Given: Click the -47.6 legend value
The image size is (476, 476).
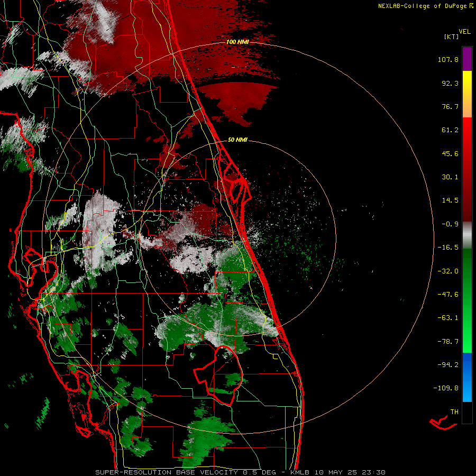Looking at the screenshot, I should coord(448,295).
